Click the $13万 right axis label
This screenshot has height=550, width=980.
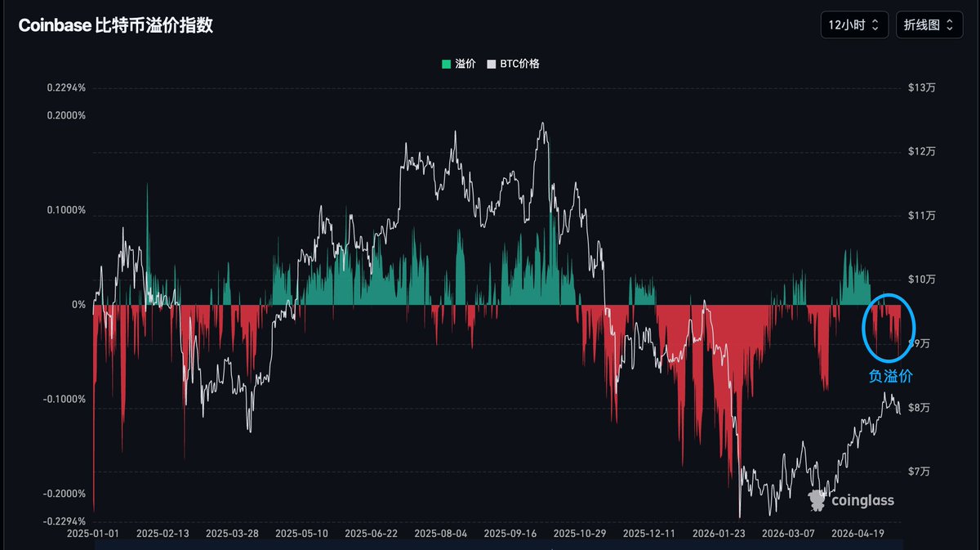tap(921, 87)
